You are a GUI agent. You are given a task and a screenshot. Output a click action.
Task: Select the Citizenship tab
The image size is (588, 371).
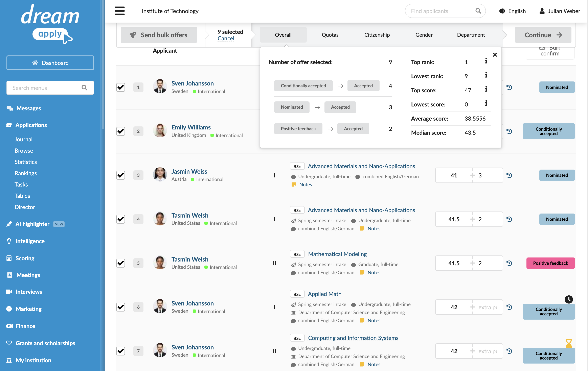[x=377, y=35]
